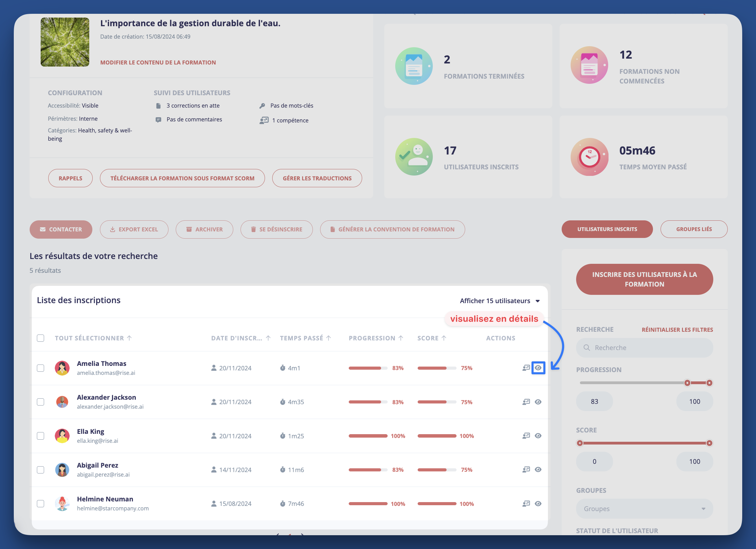Click Inscrire des utilisateurs à la formation
This screenshot has width=756, height=549.
[x=644, y=279]
